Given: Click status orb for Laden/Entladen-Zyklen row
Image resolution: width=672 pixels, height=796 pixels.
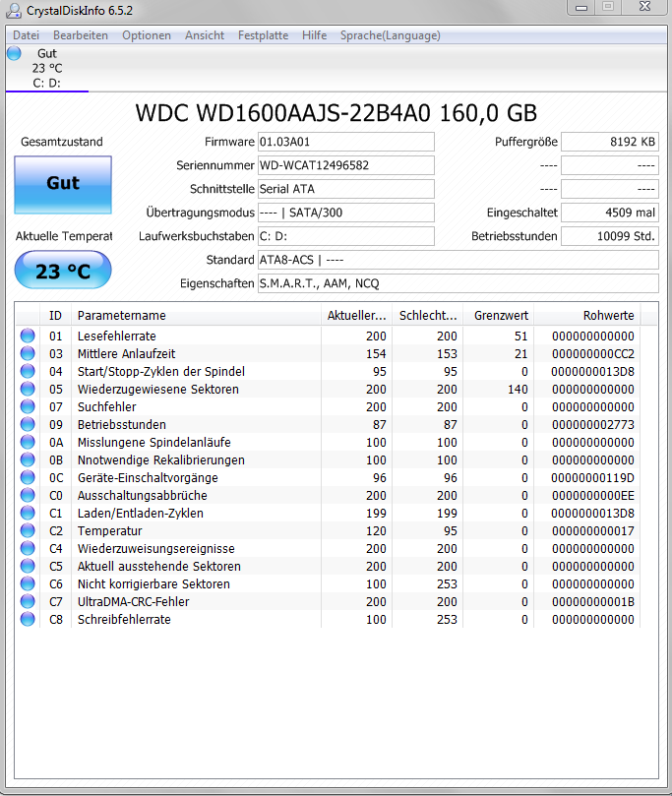Looking at the screenshot, I should (x=28, y=513).
